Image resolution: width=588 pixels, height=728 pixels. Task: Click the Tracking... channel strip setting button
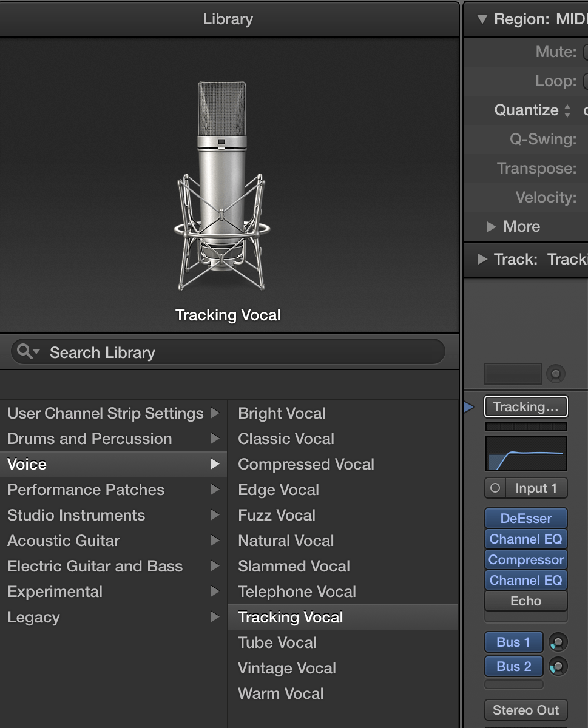coord(525,406)
